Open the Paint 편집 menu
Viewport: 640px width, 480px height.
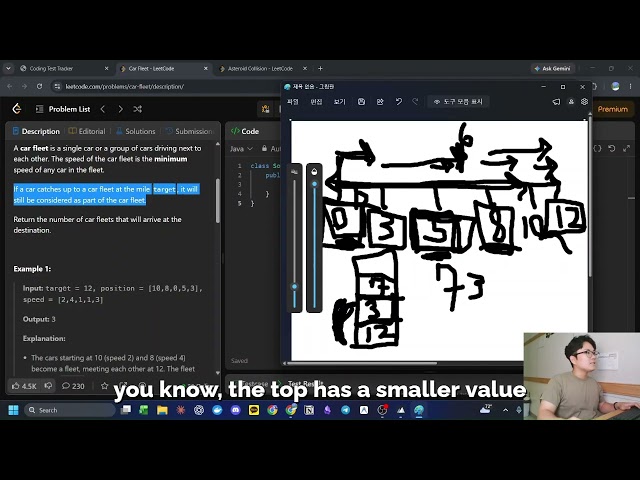[316, 102]
